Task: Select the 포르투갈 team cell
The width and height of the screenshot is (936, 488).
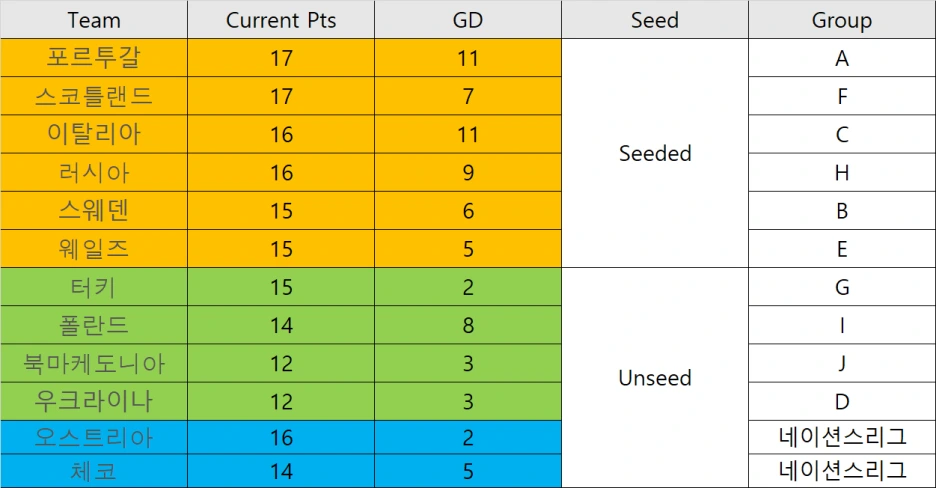Action: (x=94, y=58)
